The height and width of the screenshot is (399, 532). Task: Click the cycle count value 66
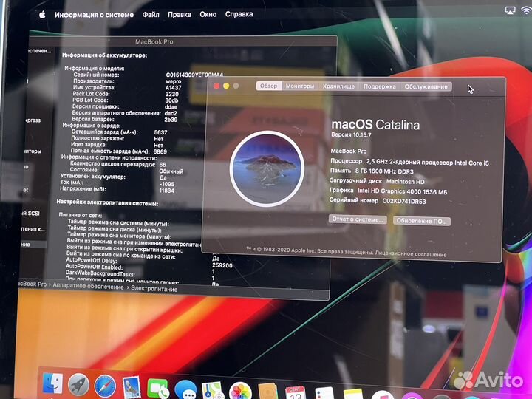coord(163,165)
